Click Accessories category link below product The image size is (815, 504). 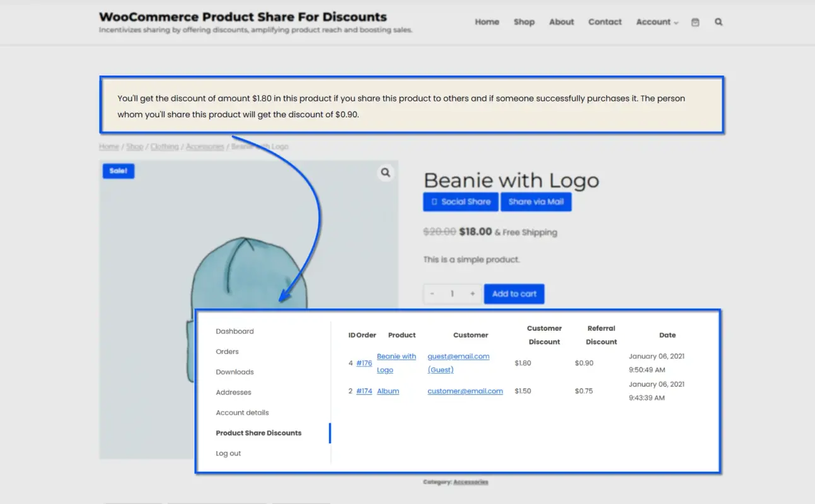pyautogui.click(x=470, y=482)
